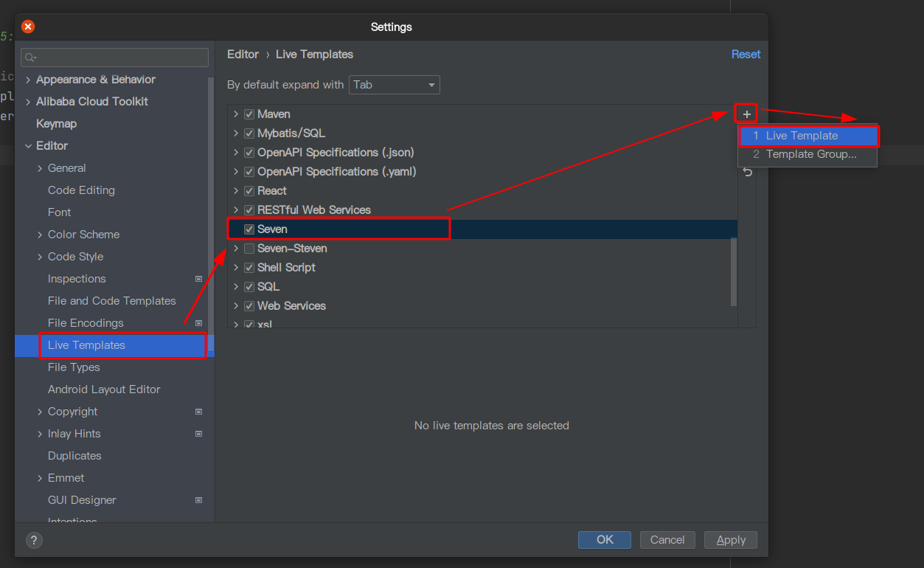Toggle the RESTful Web Services checkbox
This screenshot has height=568, width=924.
tap(249, 210)
